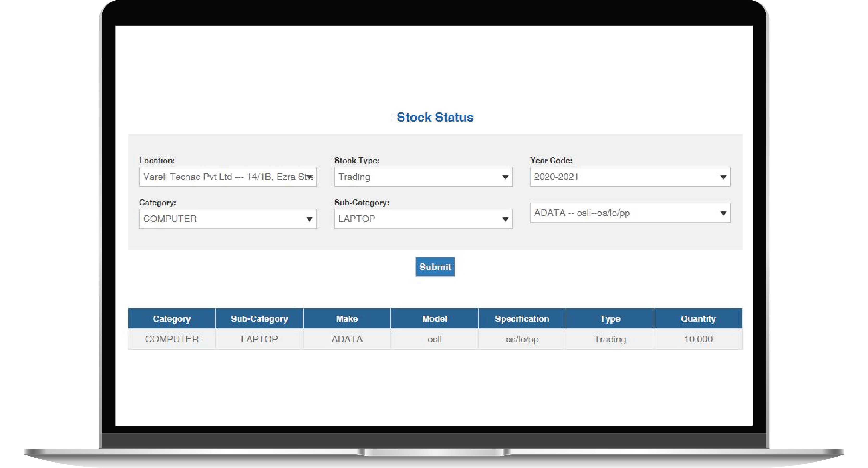Click the Category column header
The image size is (868, 468).
172,319
